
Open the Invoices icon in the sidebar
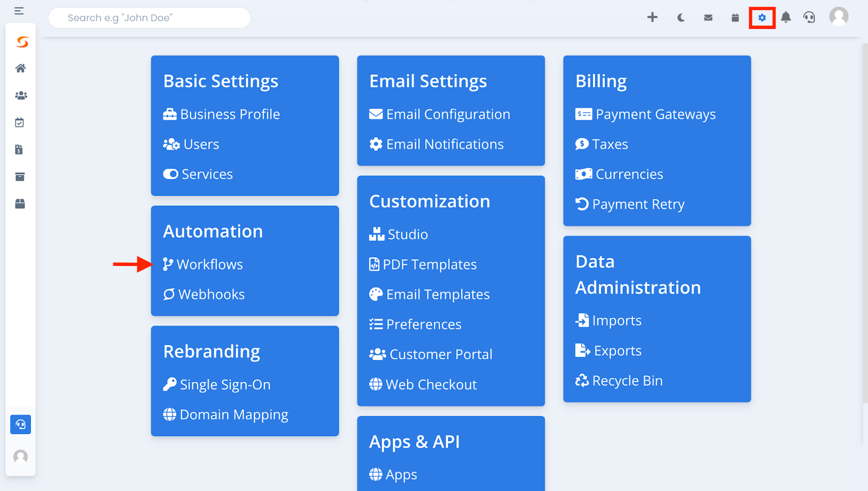(21, 150)
